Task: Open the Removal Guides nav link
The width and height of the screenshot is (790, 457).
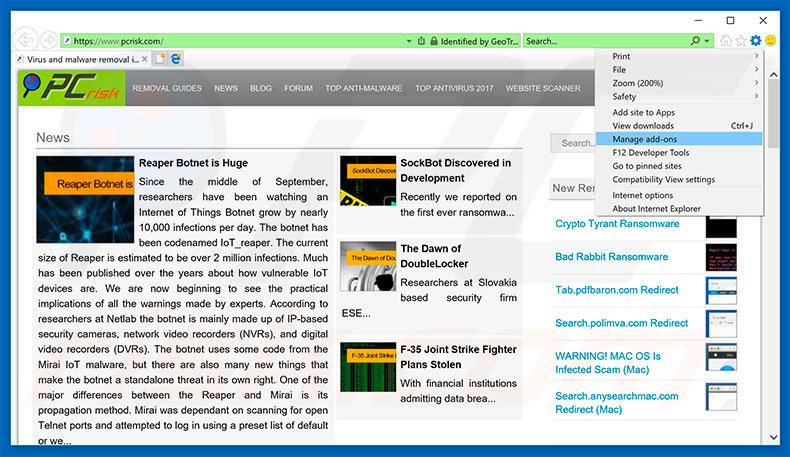Action: pyautogui.click(x=167, y=88)
